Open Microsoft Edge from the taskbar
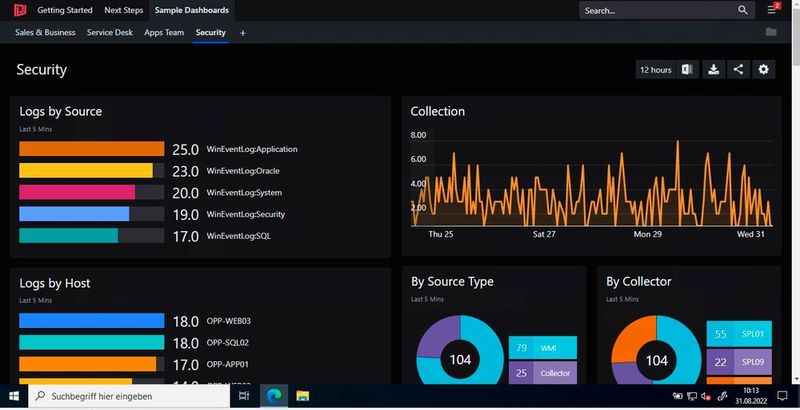The width and height of the screenshot is (800, 410). coord(273,396)
